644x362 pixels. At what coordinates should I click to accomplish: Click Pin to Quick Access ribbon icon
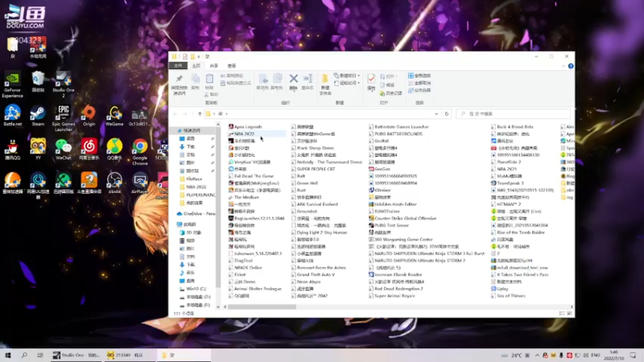(x=179, y=85)
